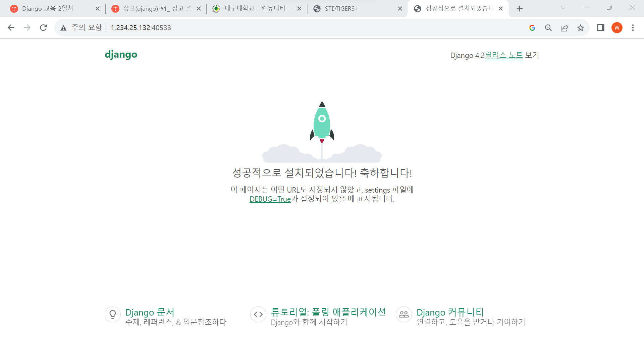Restore down the browser window

[609, 7]
